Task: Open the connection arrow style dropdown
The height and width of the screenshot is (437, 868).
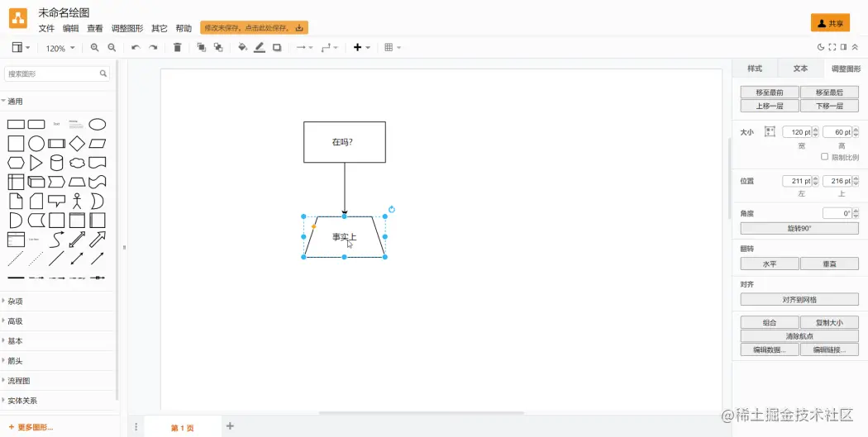Action: (x=304, y=48)
